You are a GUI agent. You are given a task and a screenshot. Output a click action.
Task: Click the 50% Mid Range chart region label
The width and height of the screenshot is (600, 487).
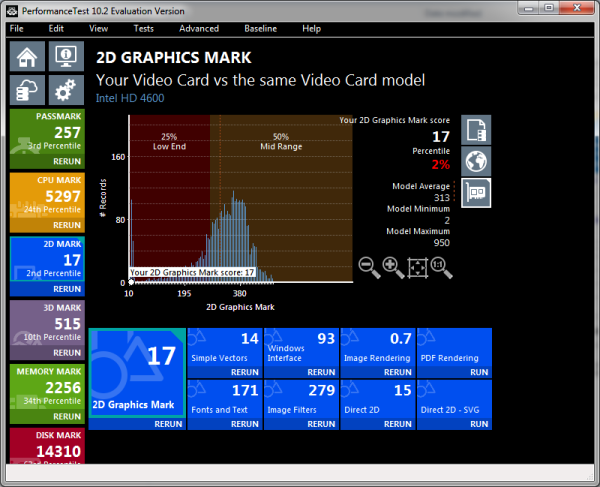pos(281,142)
